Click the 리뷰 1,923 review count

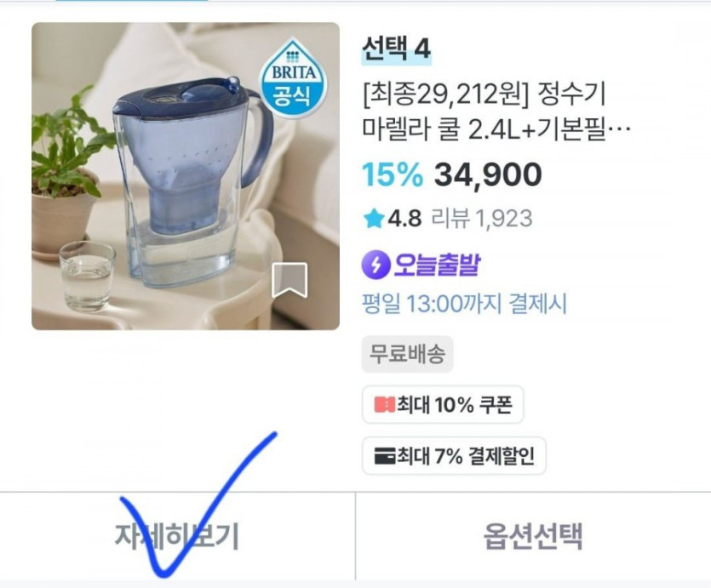point(481,219)
